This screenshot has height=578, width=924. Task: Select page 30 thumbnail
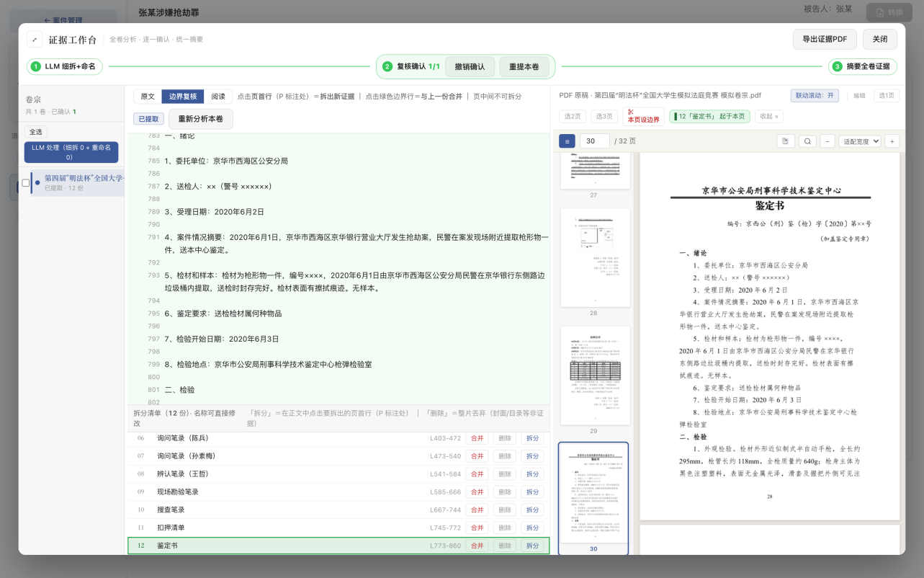593,499
